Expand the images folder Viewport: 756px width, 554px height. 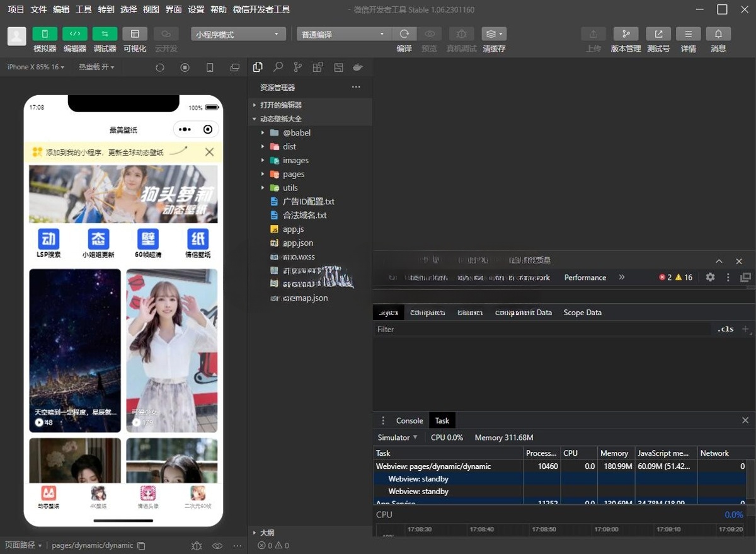pyautogui.click(x=310, y=160)
